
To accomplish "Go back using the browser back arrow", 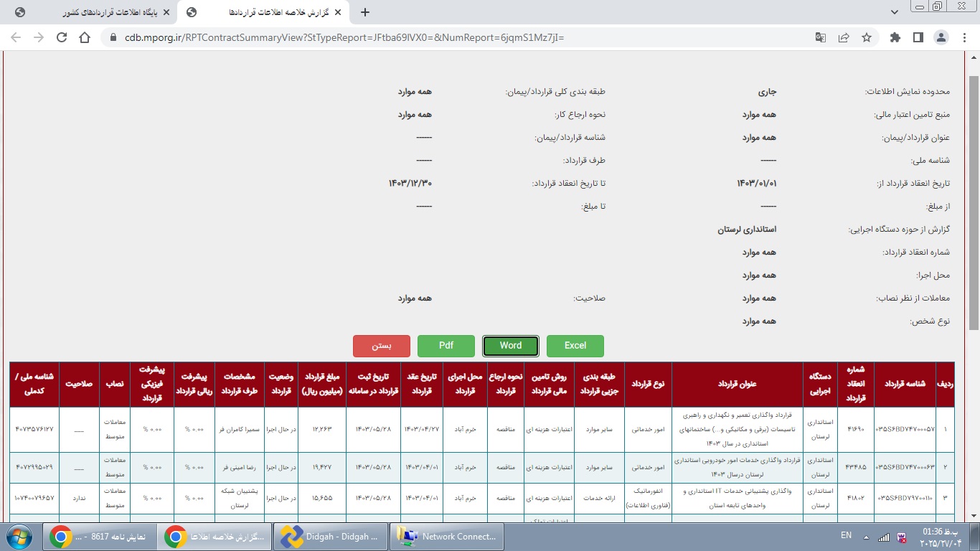I will coord(16,37).
